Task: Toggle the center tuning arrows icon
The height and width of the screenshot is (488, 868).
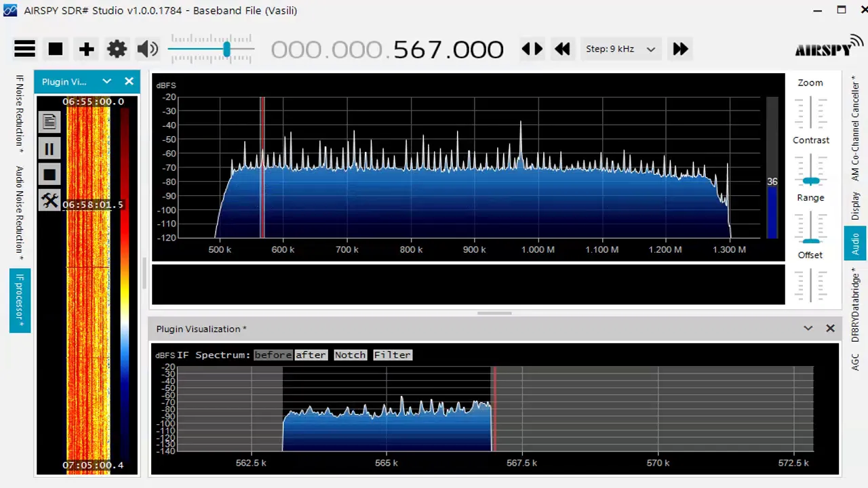Action: click(532, 49)
